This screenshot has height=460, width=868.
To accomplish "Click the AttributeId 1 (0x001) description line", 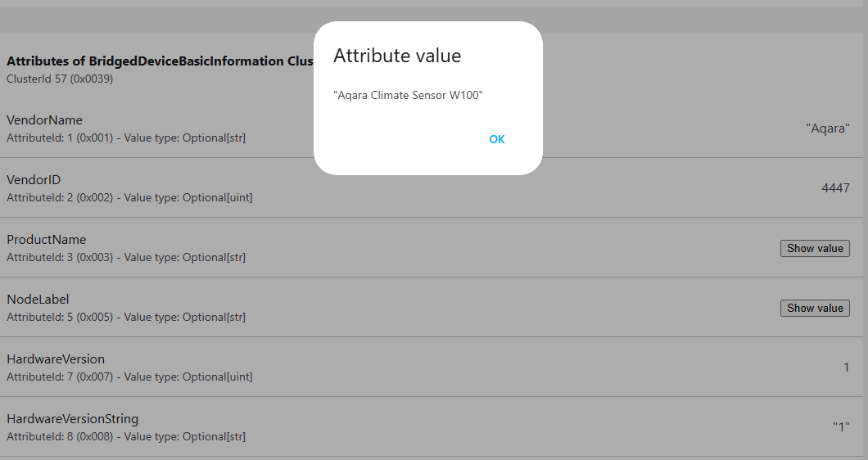I will coord(126,138).
